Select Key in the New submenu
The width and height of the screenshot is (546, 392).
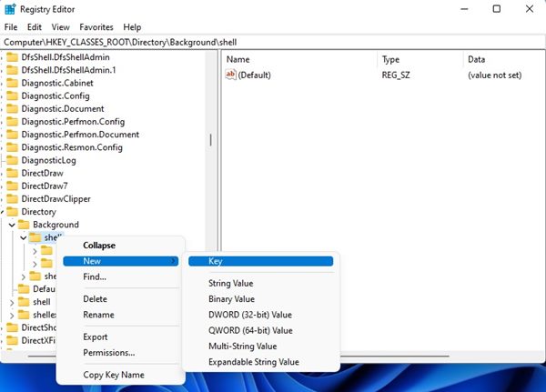(x=261, y=261)
